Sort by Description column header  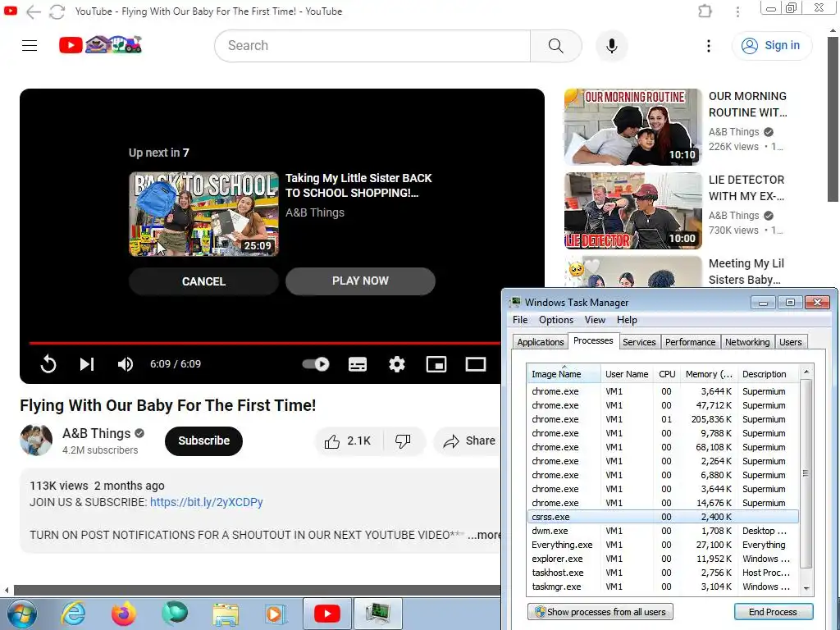(768, 374)
